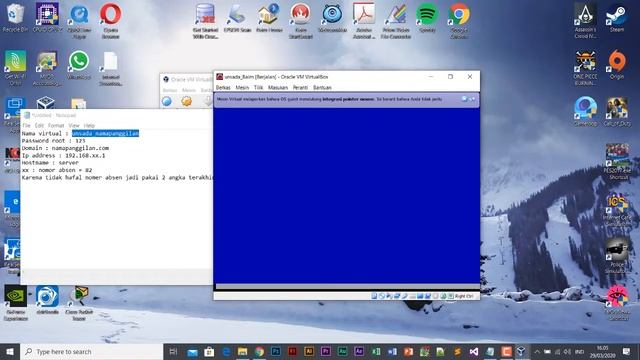Click highlighted 'unsada_namapanggilan' text in Notepad
Screen dimensions: 640x360
tap(105, 133)
